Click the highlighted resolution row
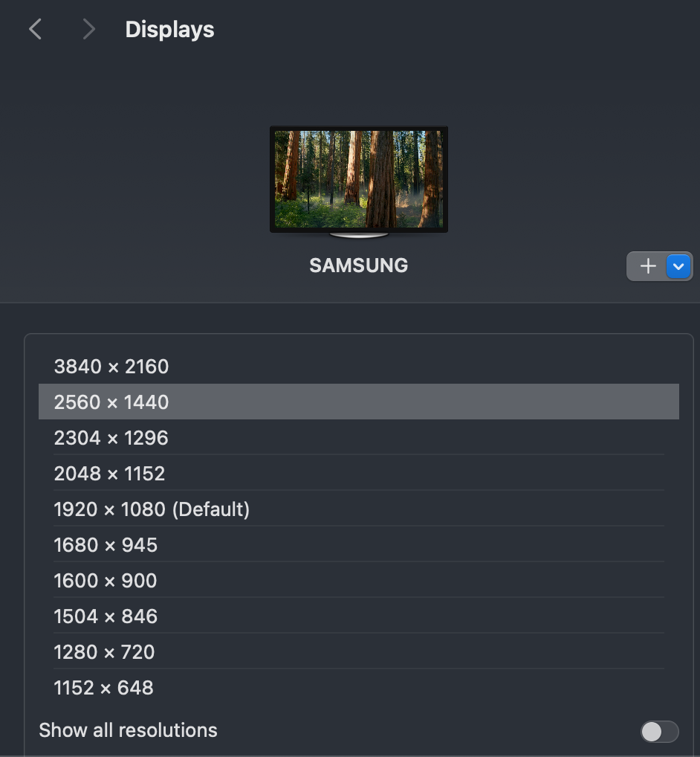Image resolution: width=700 pixels, height=757 pixels. pos(359,402)
